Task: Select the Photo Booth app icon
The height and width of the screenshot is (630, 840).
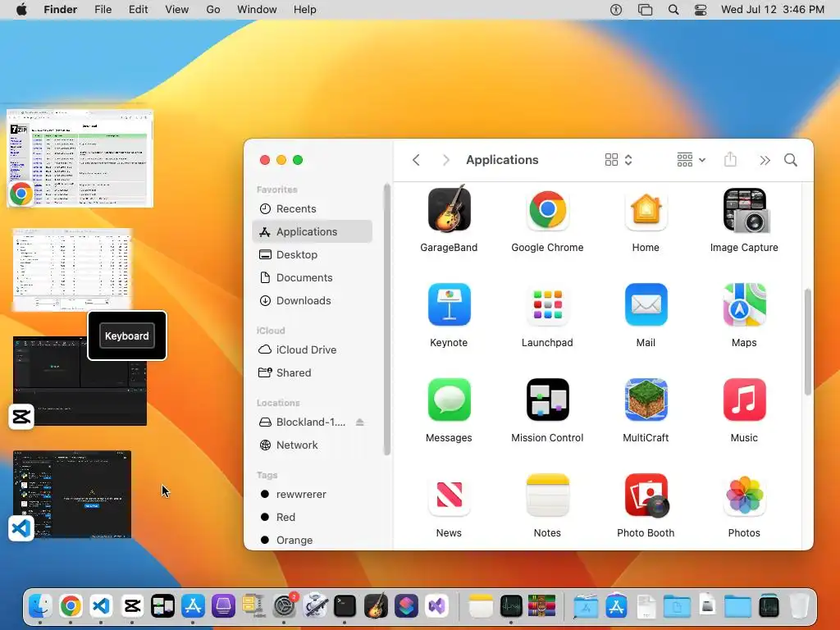Action: tap(646, 495)
